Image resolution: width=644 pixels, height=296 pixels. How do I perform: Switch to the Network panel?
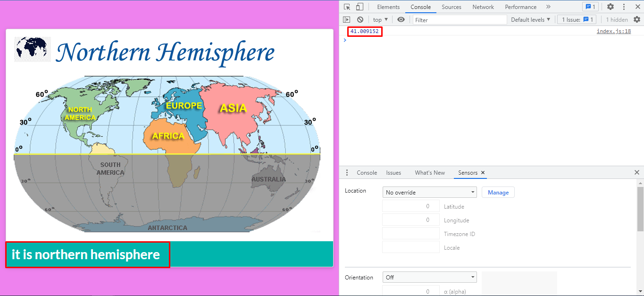click(x=483, y=7)
